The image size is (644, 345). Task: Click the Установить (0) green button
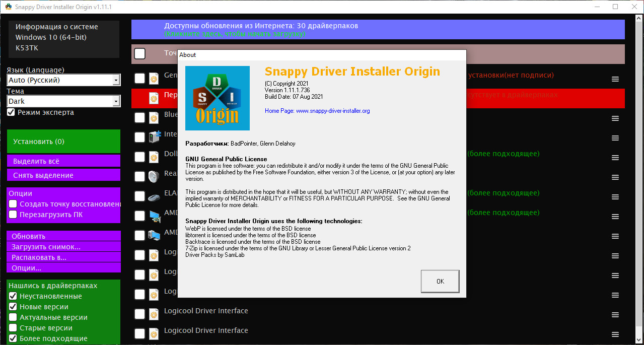[x=63, y=142]
